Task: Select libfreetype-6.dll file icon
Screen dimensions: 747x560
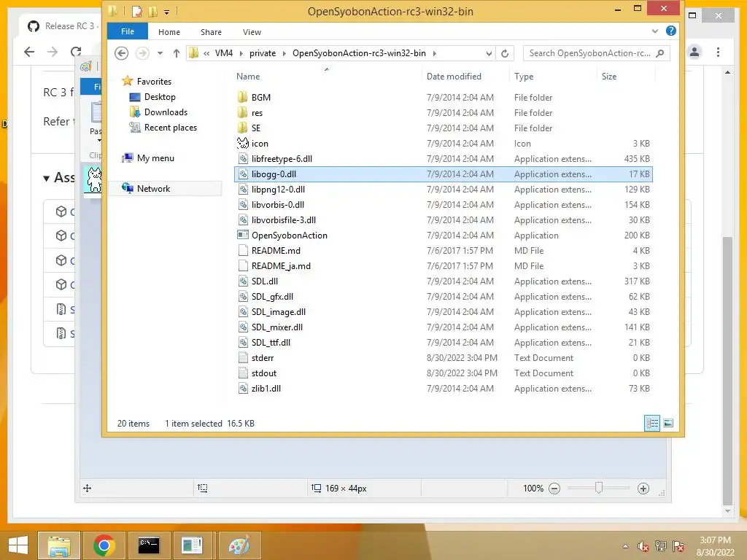Action: point(243,158)
